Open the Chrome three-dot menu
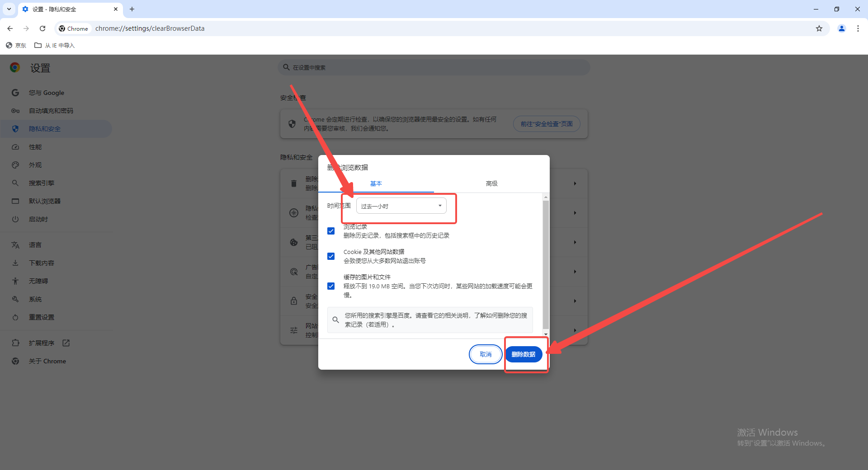This screenshot has height=470, width=868. [858, 28]
